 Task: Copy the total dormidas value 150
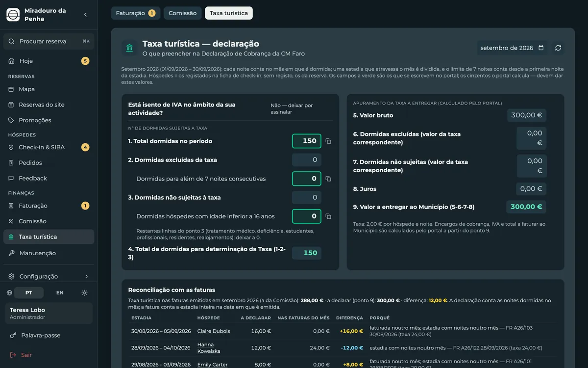(x=328, y=141)
